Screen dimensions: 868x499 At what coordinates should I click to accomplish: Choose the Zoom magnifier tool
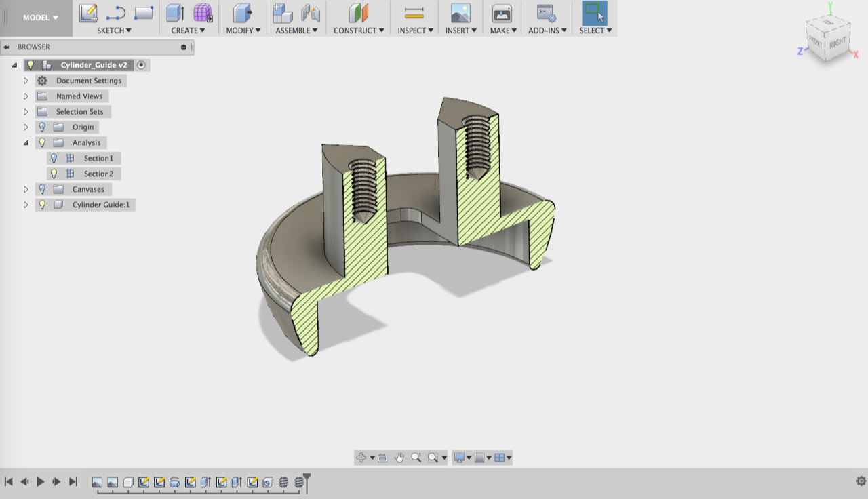pos(416,458)
